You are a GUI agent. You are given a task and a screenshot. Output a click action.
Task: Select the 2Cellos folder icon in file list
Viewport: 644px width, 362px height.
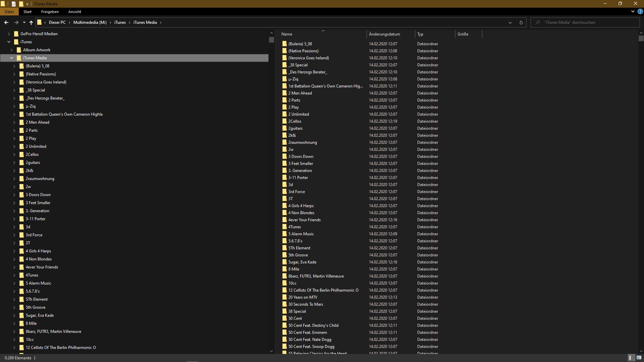[284, 121]
